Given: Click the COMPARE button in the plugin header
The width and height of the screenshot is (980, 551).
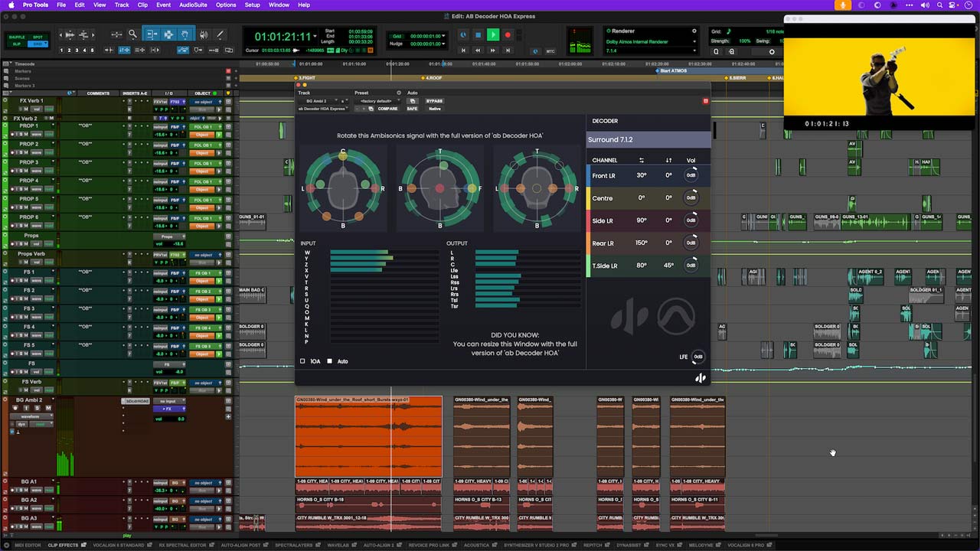Looking at the screenshot, I should [388, 108].
